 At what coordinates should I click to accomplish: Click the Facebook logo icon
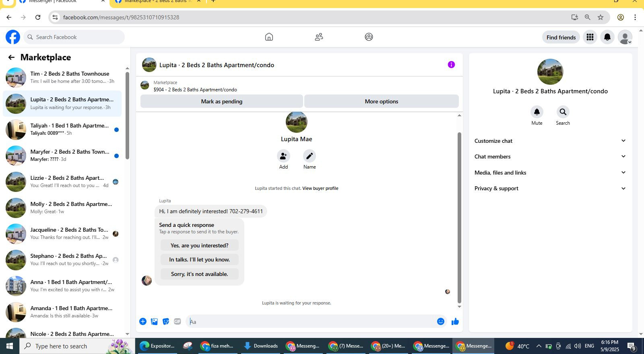point(13,37)
